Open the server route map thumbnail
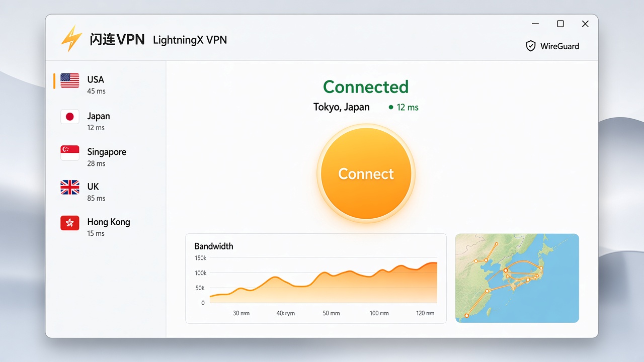Viewport: 644px width, 362px height. click(517, 278)
